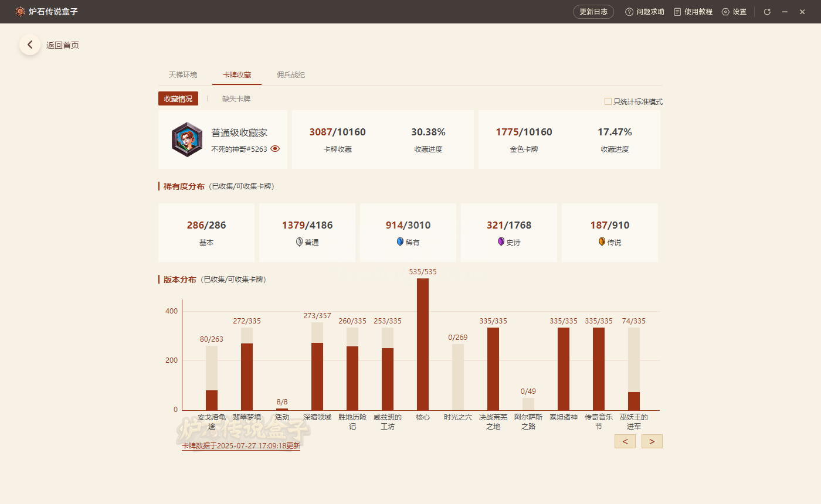The height and width of the screenshot is (504, 821).
Task: Click the legendary orange gem icon
Action: click(x=602, y=241)
